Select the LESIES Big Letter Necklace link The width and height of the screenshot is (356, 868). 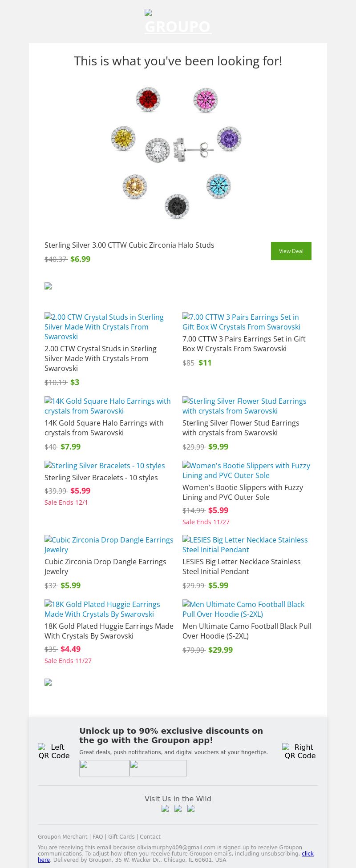(245, 545)
